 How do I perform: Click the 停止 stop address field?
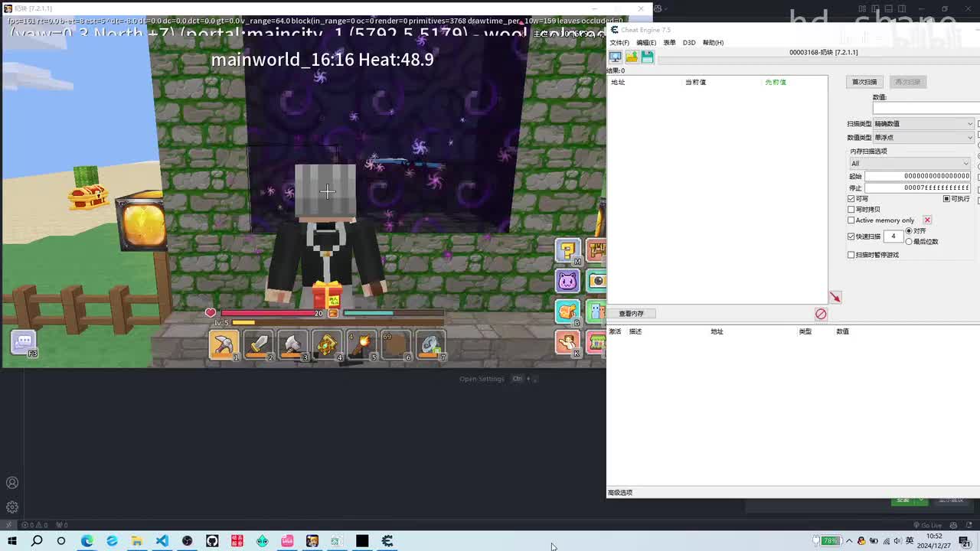(918, 187)
